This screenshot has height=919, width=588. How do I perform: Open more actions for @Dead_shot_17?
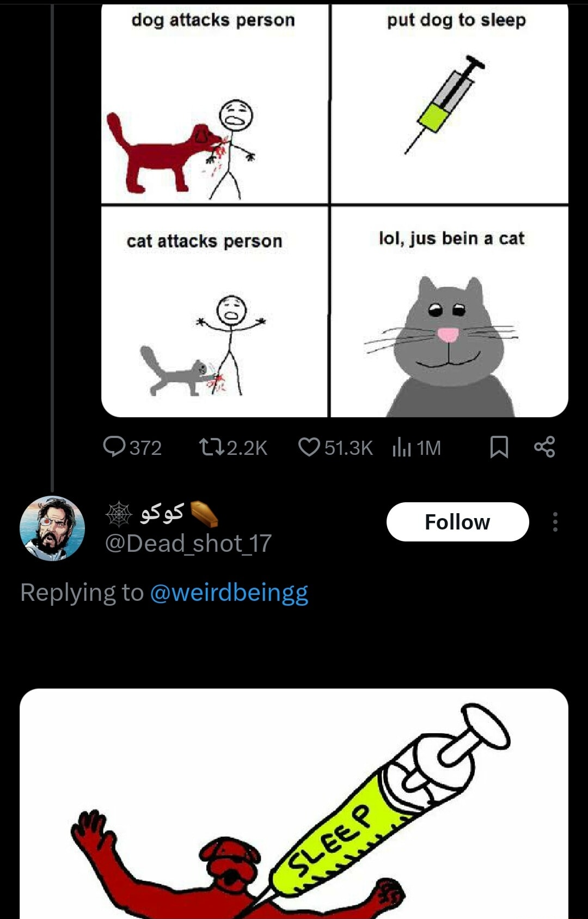[554, 521]
